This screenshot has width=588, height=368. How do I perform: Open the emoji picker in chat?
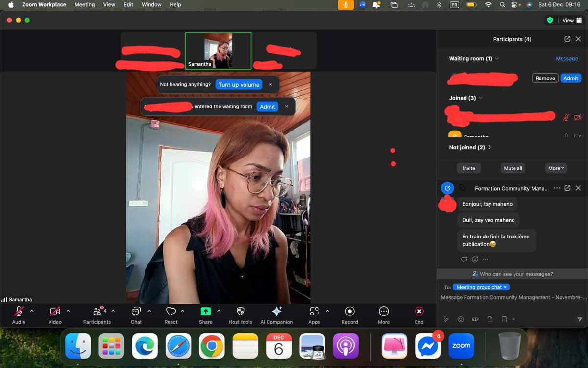click(461, 319)
